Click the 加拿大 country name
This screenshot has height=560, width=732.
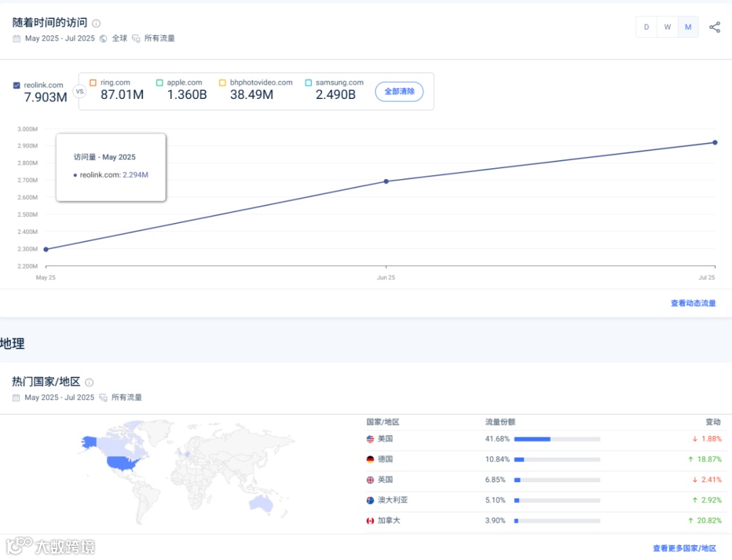(389, 521)
